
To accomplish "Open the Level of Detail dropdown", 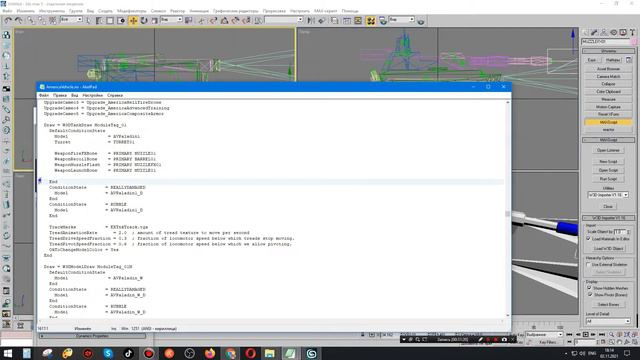I will (x=608, y=321).
